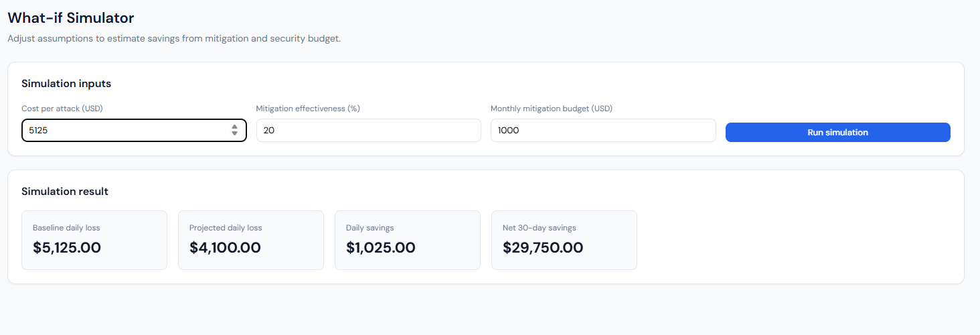Click the Simulation inputs section heading

point(66,84)
